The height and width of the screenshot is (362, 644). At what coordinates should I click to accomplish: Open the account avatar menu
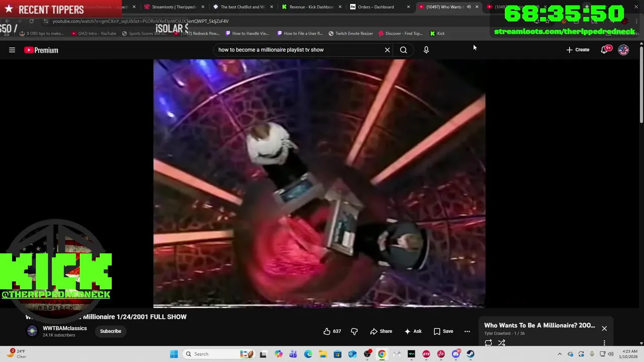(623, 50)
